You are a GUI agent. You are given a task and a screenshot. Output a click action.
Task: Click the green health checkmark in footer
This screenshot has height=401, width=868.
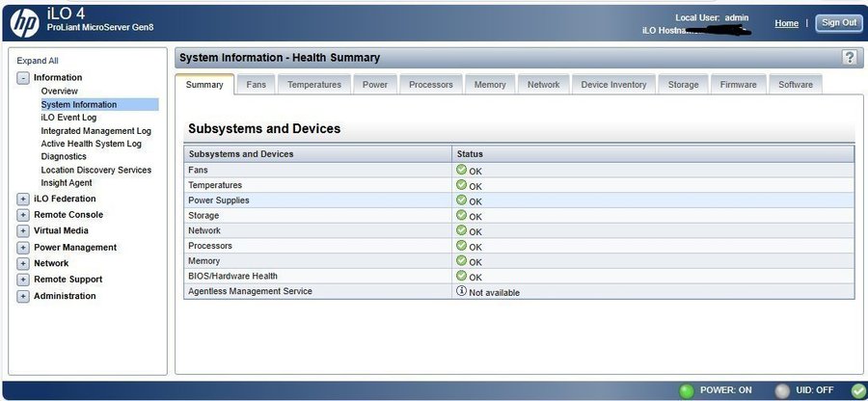tap(858, 390)
